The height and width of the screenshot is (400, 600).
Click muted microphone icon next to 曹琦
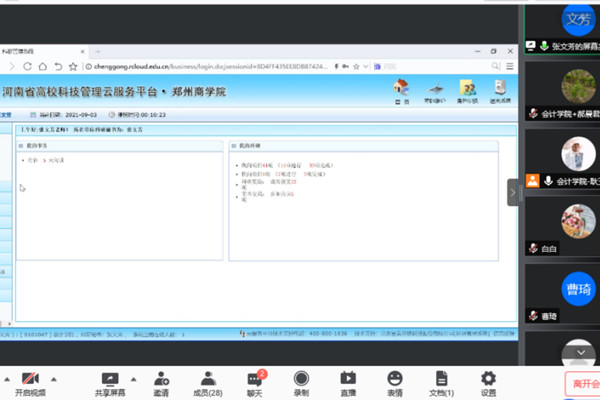tap(533, 316)
